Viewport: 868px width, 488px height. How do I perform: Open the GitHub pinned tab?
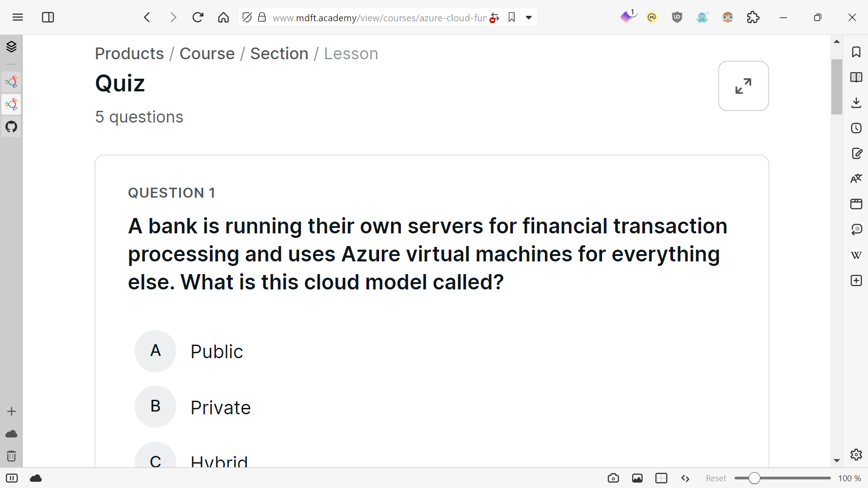pyautogui.click(x=11, y=127)
